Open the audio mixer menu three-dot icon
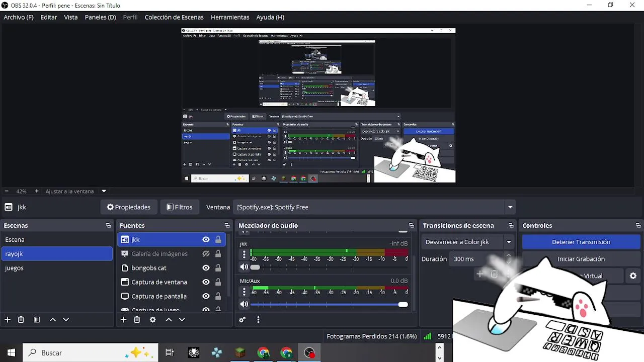 point(258,320)
